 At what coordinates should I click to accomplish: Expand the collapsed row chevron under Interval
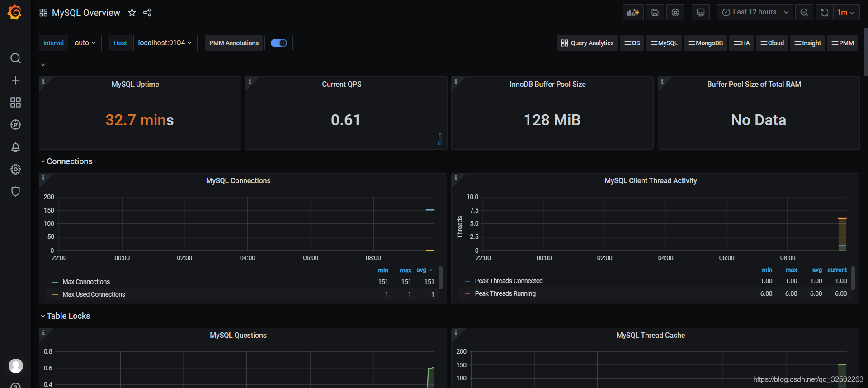click(43, 65)
